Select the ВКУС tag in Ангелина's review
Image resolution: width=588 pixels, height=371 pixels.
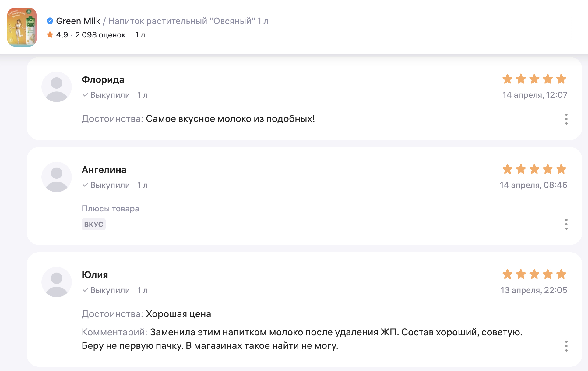tap(93, 224)
